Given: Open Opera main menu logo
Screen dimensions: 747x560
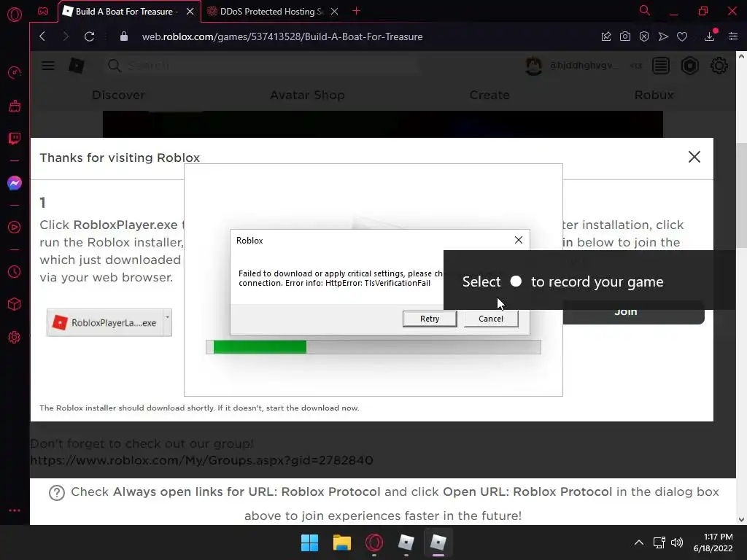Looking at the screenshot, I should tap(15, 15).
